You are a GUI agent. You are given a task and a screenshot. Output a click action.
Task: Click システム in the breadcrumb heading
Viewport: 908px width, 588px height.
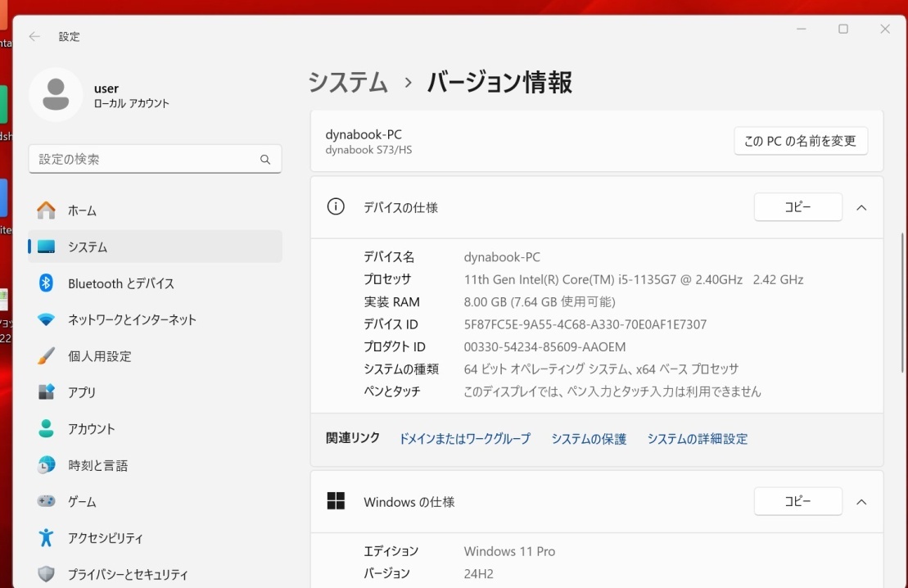(x=348, y=83)
